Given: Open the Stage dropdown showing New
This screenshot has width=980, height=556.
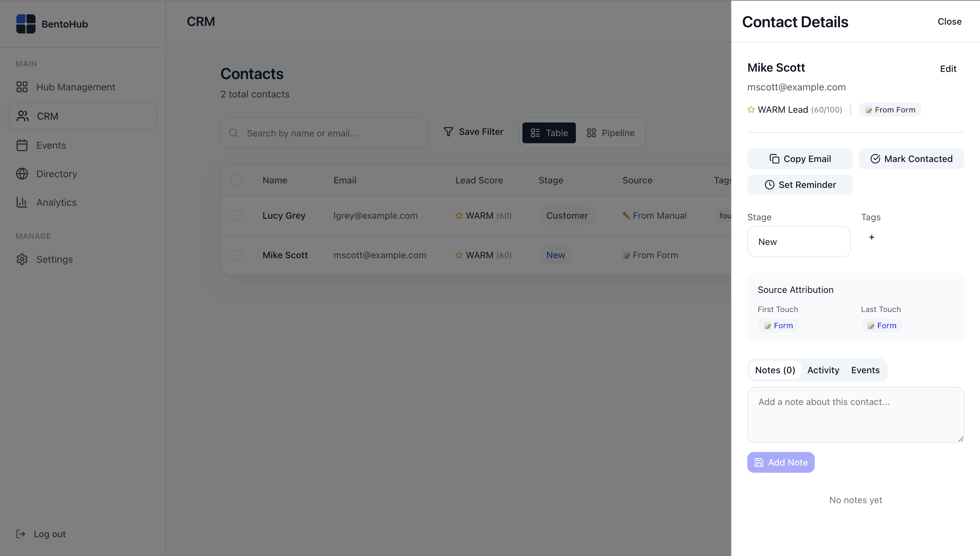Looking at the screenshot, I should 799,242.
